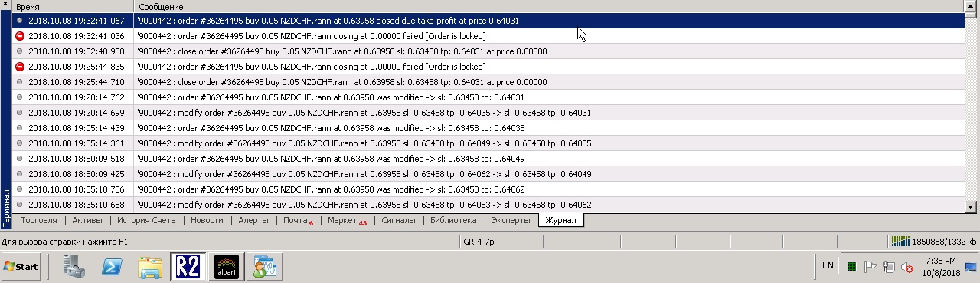Select the 19:20:14.699 modify order row
980x283 pixels.
tap(488, 113)
